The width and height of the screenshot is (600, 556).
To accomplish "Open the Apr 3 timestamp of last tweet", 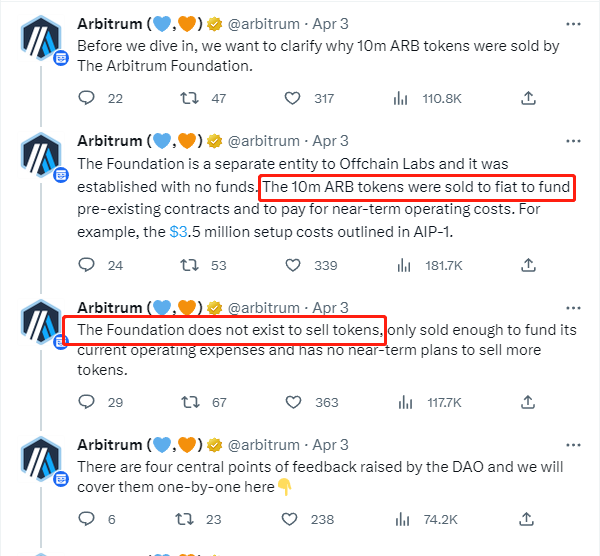I will pyautogui.click(x=330, y=445).
